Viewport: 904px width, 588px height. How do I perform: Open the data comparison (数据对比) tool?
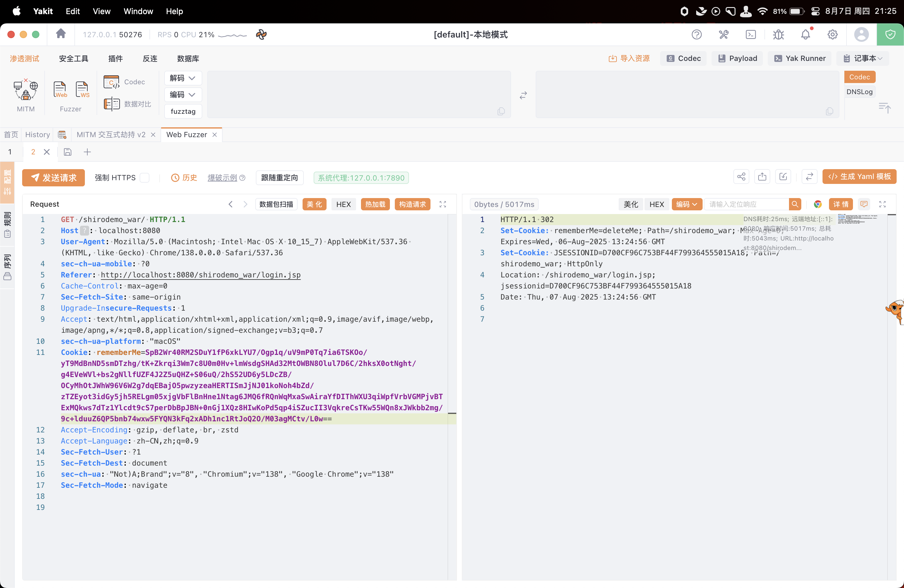click(x=127, y=104)
